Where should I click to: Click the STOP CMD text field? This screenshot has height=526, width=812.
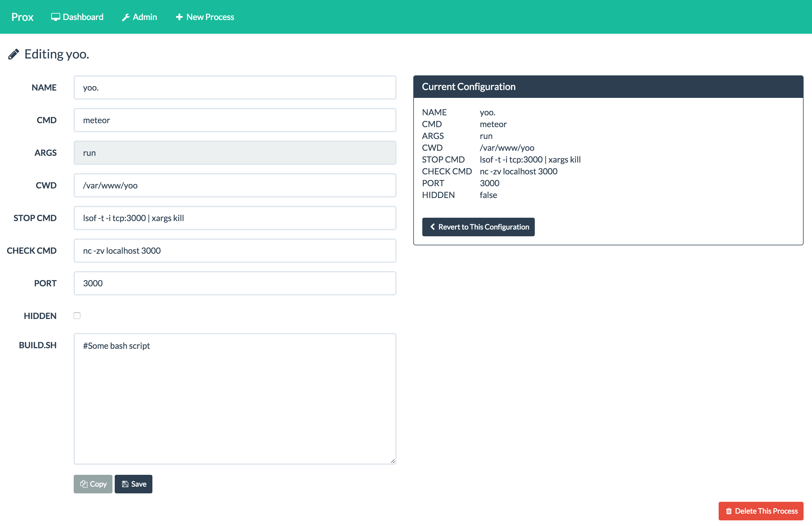pyautogui.click(x=235, y=218)
